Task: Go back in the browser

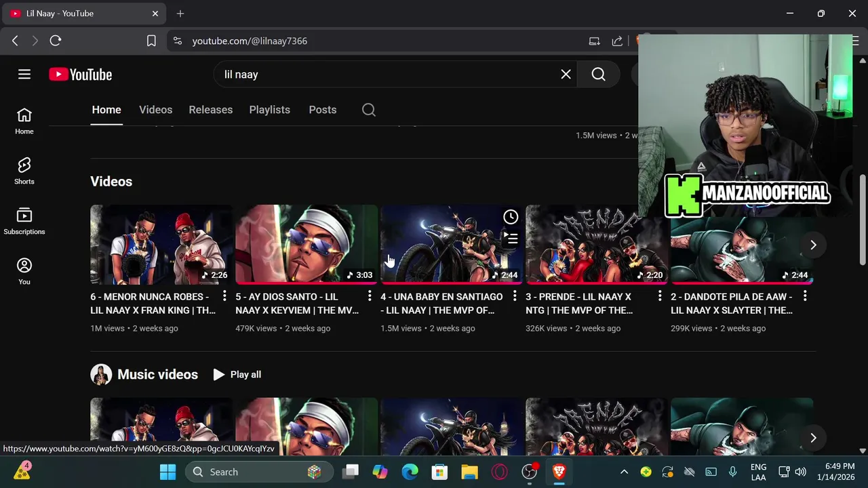Action: tap(15, 41)
